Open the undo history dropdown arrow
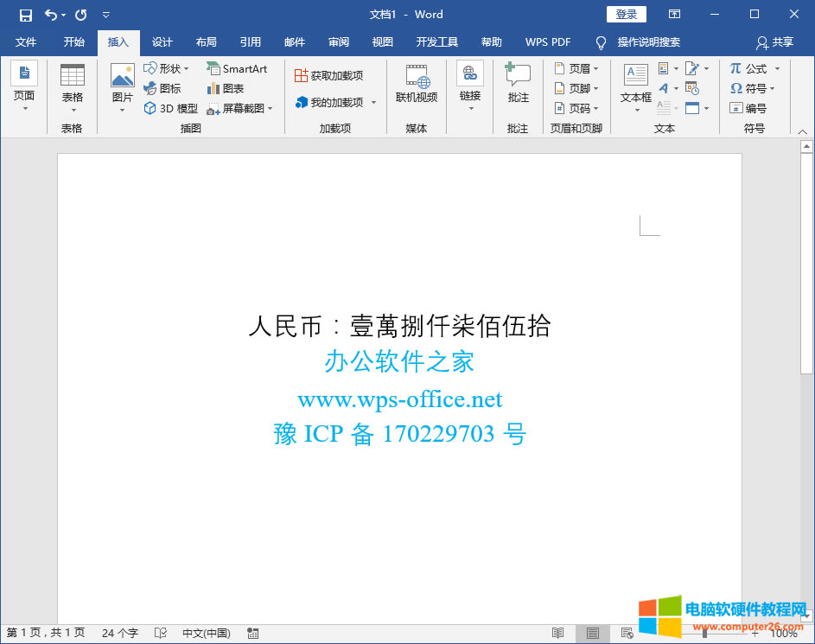The height and width of the screenshot is (644, 815). [63, 15]
